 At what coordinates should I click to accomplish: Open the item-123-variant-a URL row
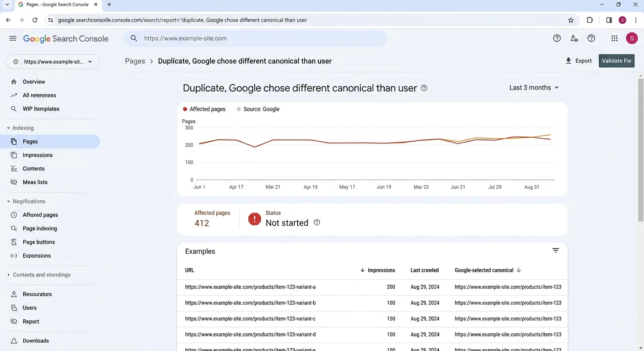tap(372, 287)
